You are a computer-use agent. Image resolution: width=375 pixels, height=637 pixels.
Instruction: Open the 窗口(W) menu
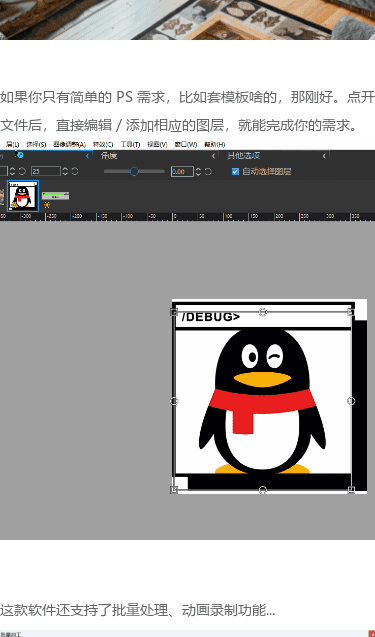point(186,145)
